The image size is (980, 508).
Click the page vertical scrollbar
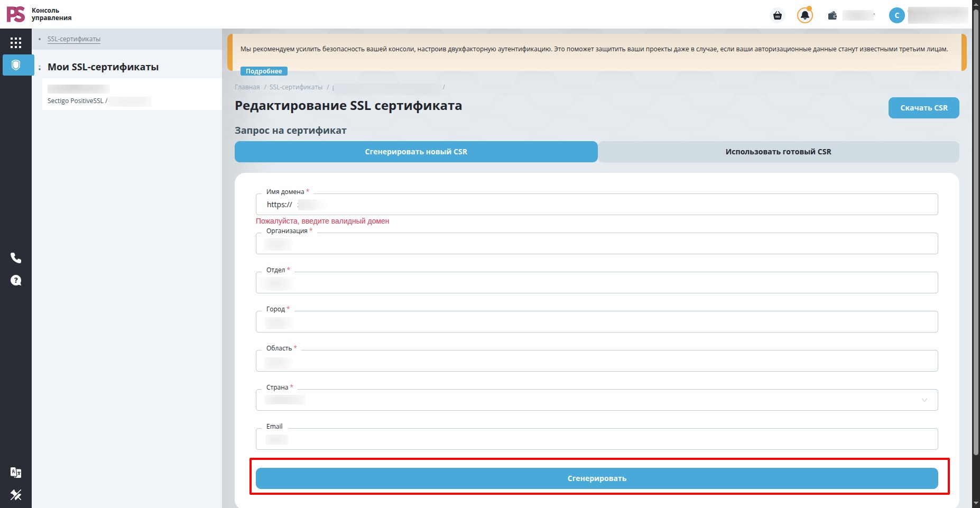click(976, 233)
